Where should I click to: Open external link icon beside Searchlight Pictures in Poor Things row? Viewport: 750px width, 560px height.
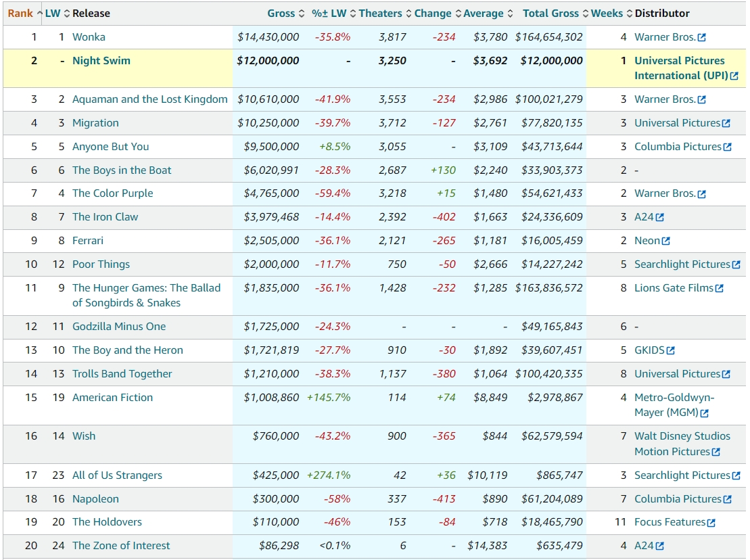tap(736, 264)
